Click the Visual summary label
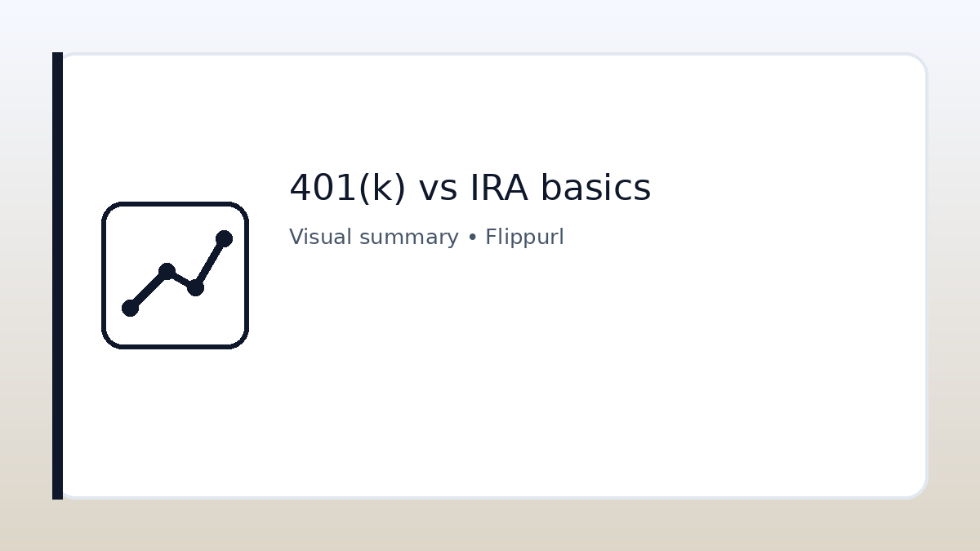Screen dimensions: 980x551 coord(373,237)
